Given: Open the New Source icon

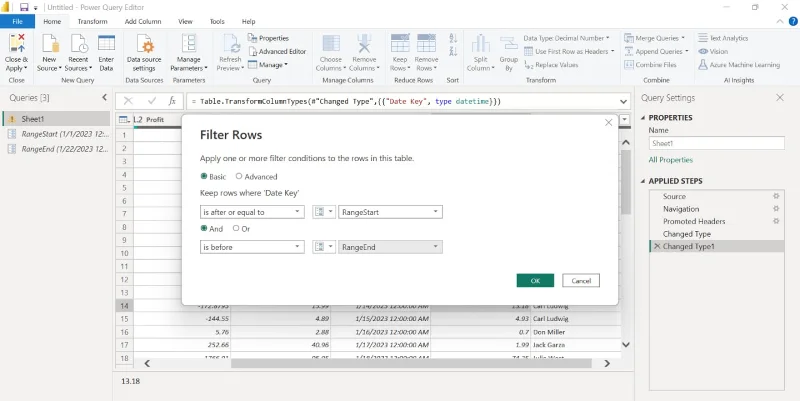Looking at the screenshot, I should [50, 44].
